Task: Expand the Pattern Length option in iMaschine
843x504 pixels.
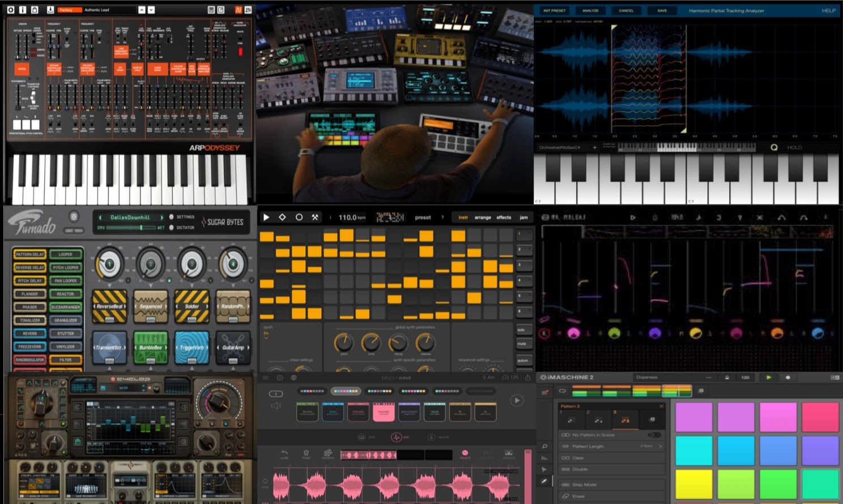Action: 611,446
